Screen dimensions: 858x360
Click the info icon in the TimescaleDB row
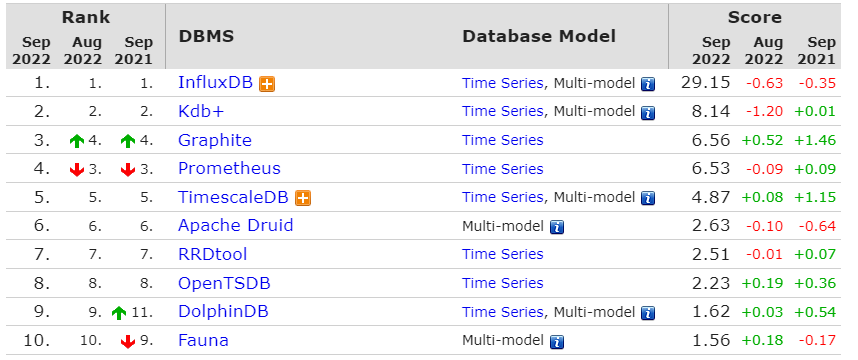pos(648,198)
